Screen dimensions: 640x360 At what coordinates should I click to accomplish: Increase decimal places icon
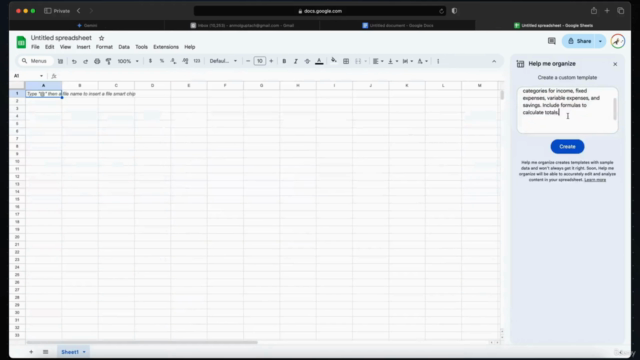185,61
